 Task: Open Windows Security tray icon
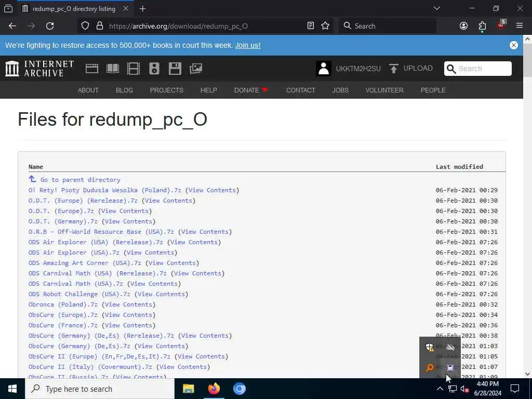pyautogui.click(x=430, y=347)
